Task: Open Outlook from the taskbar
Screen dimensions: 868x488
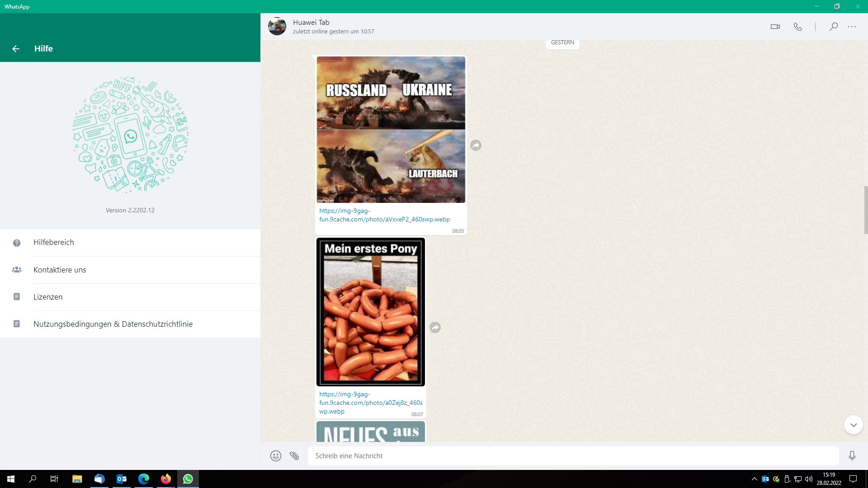Action: (122, 479)
